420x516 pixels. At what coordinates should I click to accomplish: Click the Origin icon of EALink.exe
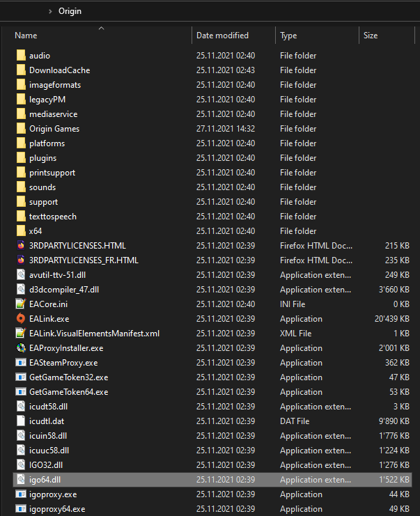click(x=21, y=318)
